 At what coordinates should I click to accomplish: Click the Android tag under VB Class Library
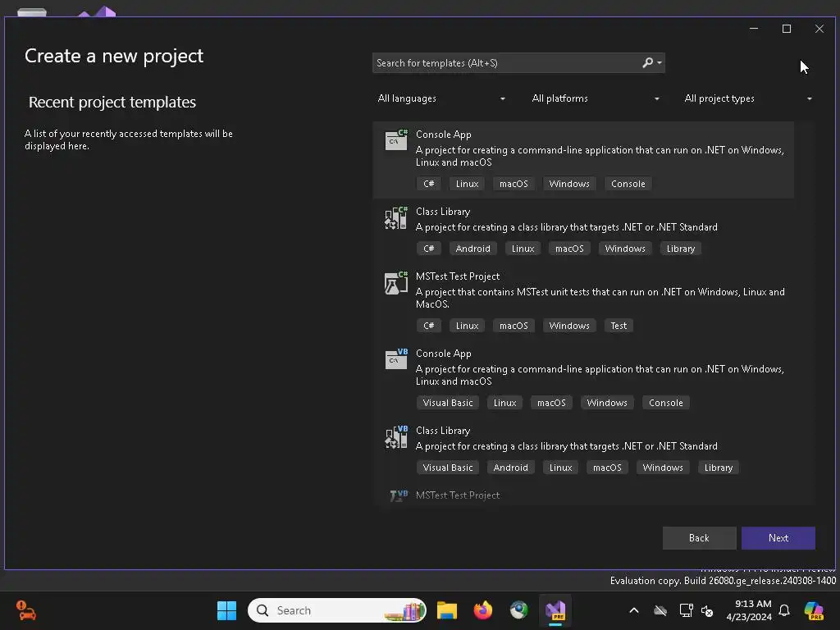[x=510, y=468]
